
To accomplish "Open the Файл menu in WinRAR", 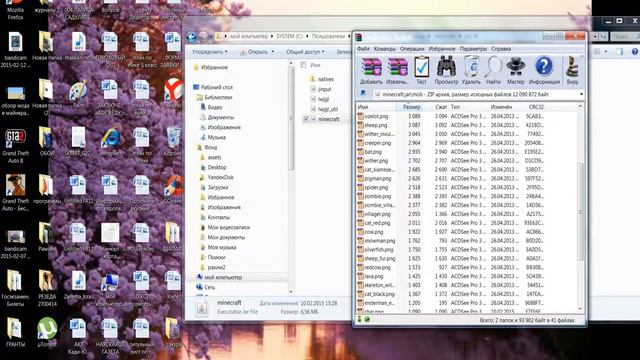I will (x=363, y=49).
